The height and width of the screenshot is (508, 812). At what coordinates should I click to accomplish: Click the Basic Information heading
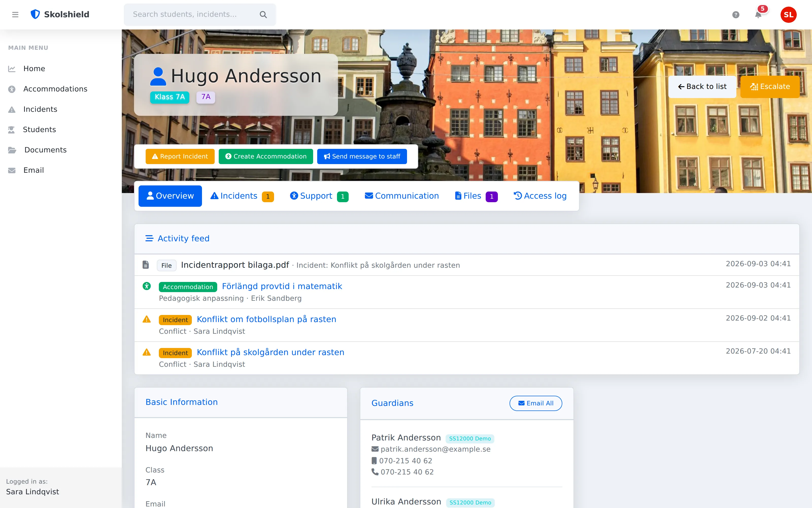(x=181, y=402)
